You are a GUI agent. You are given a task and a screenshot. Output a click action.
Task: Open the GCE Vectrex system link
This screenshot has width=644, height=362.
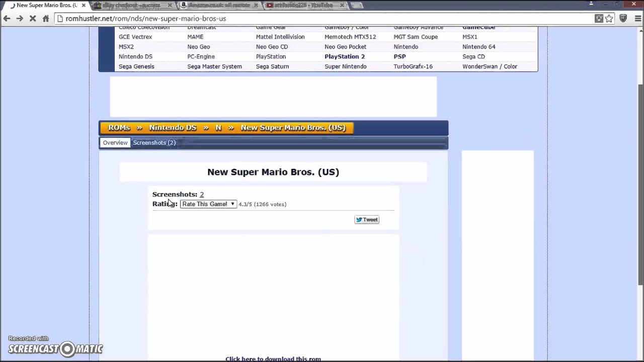(135, 37)
